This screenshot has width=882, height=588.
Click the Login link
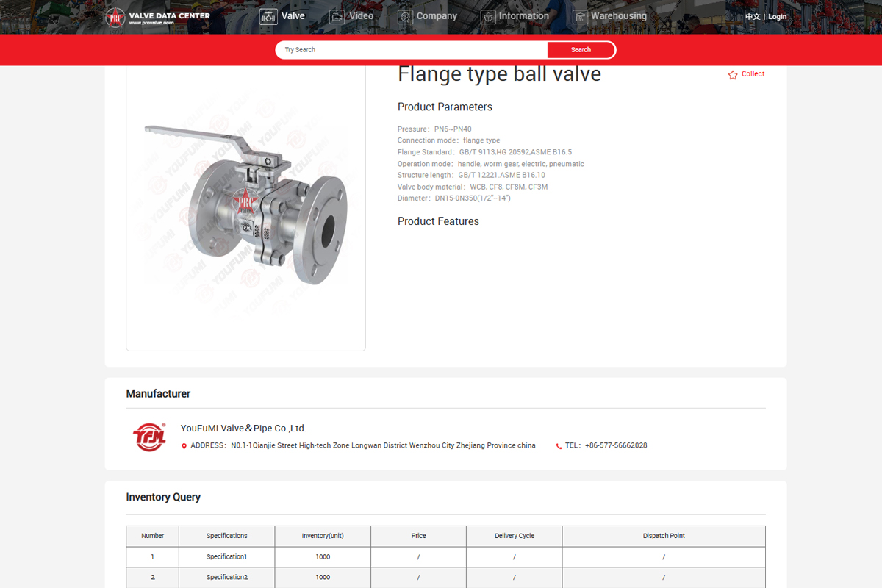point(778,17)
